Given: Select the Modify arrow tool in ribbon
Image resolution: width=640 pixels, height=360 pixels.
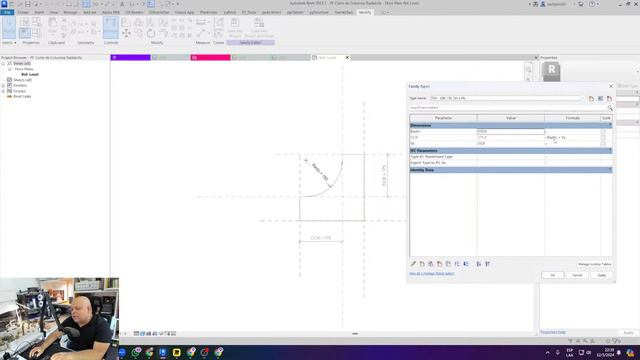Looking at the screenshot, I should tap(9, 28).
